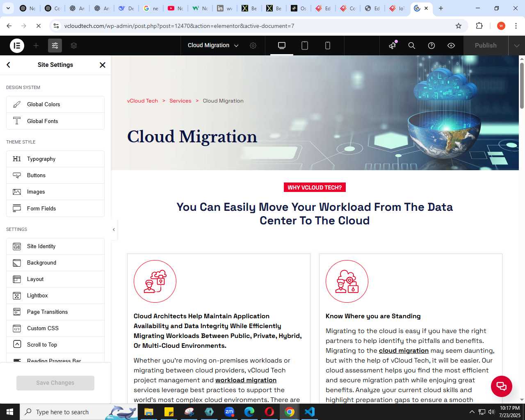Screen dimensions: 525x420
Task: Open Form Fields theme style
Action: (55, 208)
